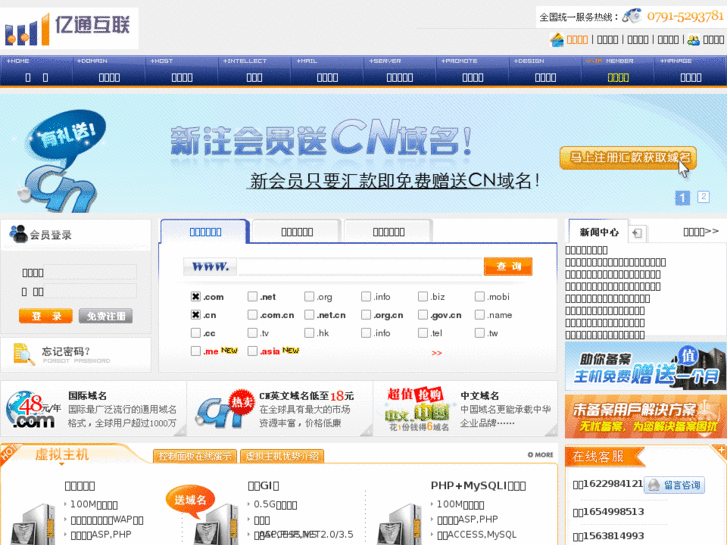Click the member login avatar icon
This screenshot has height=545, width=727.
(x=19, y=233)
